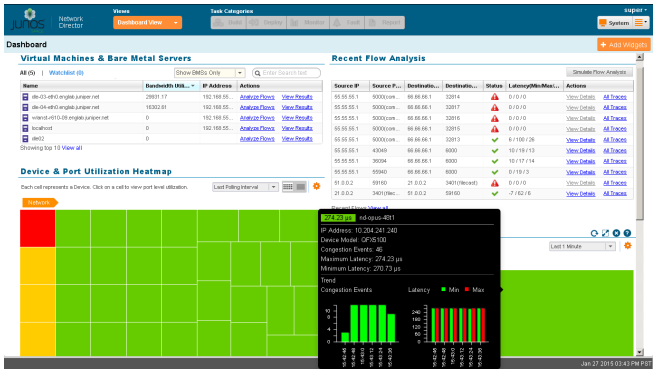Viewport: 656px width, 372px height.
Task: Click All Traces for port 32814 flow
Action: pos(615,97)
